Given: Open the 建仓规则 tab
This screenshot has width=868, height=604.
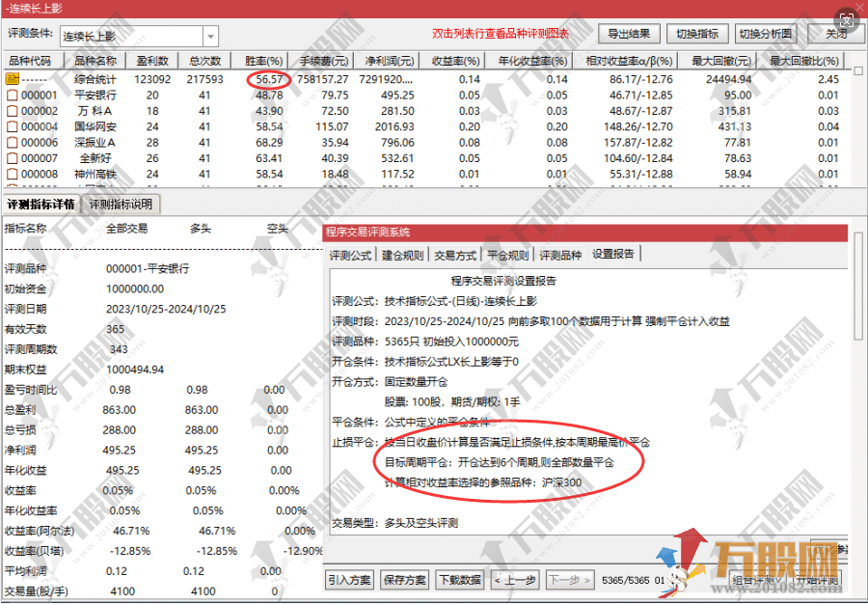Looking at the screenshot, I should point(402,256).
